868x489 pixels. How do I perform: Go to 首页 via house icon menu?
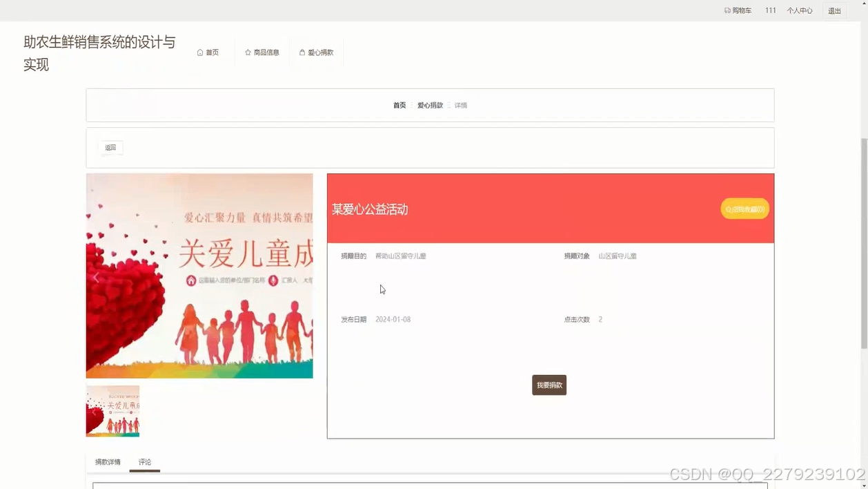[x=208, y=52]
